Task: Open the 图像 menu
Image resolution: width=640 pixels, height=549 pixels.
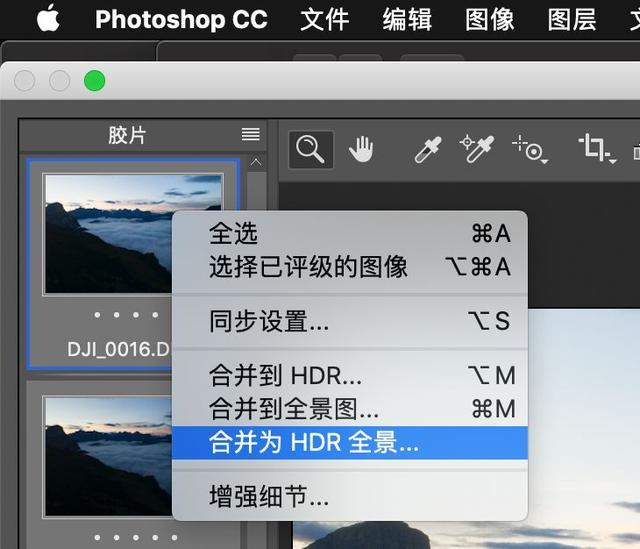Action: tap(489, 19)
